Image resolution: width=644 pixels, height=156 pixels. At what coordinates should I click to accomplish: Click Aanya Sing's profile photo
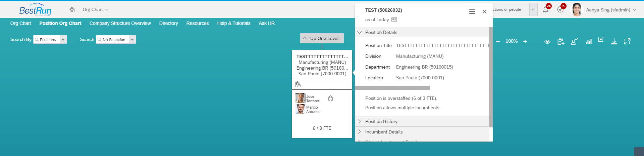click(577, 10)
